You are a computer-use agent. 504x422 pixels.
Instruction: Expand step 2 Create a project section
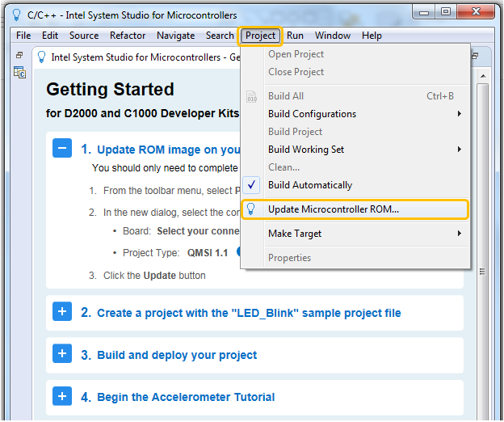tap(62, 311)
